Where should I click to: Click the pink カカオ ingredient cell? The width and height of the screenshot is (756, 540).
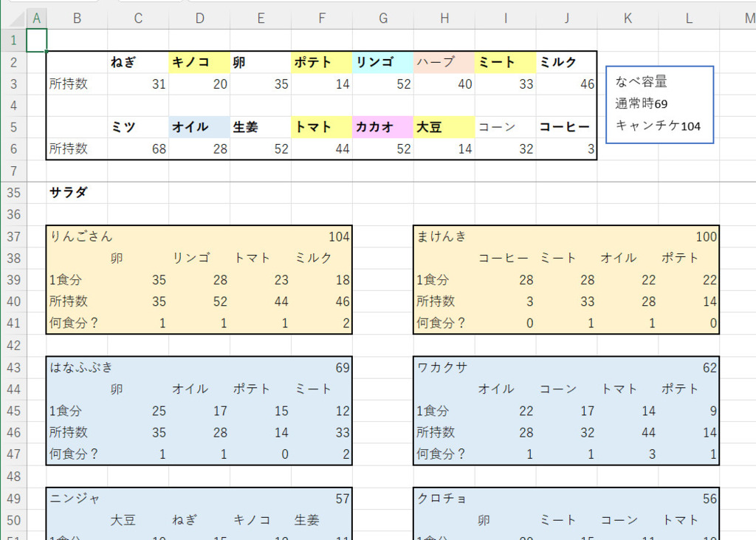(382, 127)
